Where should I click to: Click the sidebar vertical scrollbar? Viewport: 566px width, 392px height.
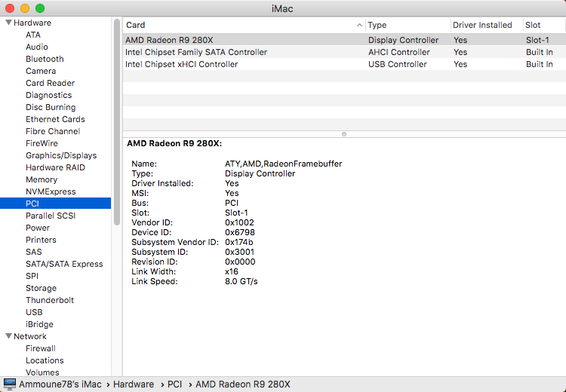(116, 122)
